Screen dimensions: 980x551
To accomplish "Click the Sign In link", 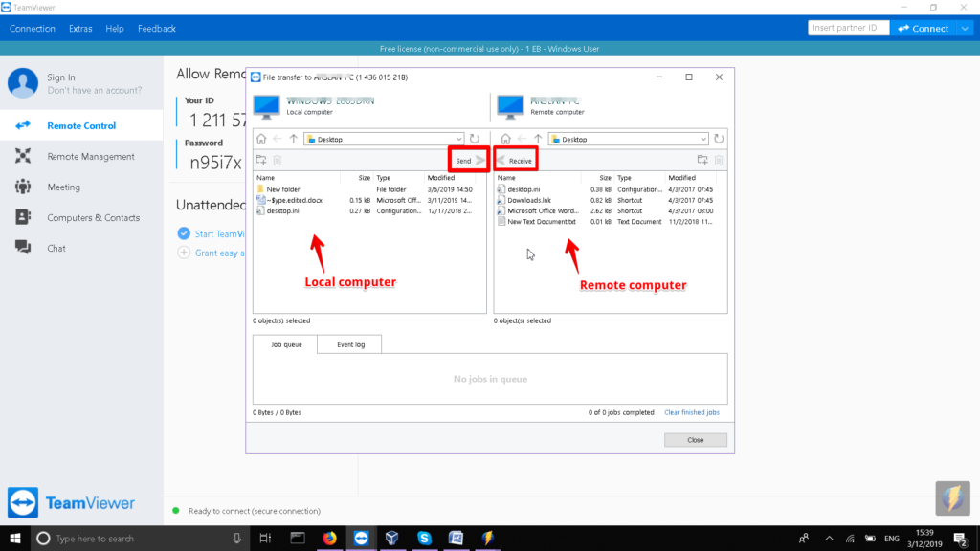I will [61, 77].
